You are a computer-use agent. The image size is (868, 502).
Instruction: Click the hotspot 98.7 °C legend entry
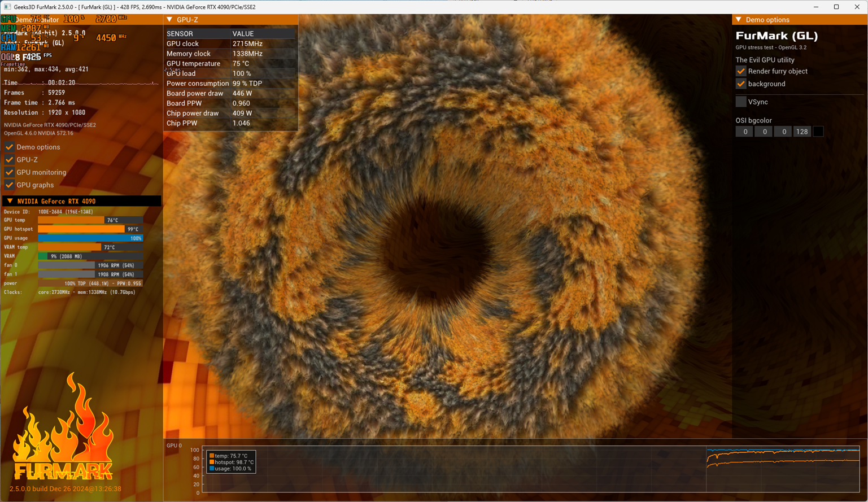point(232,462)
